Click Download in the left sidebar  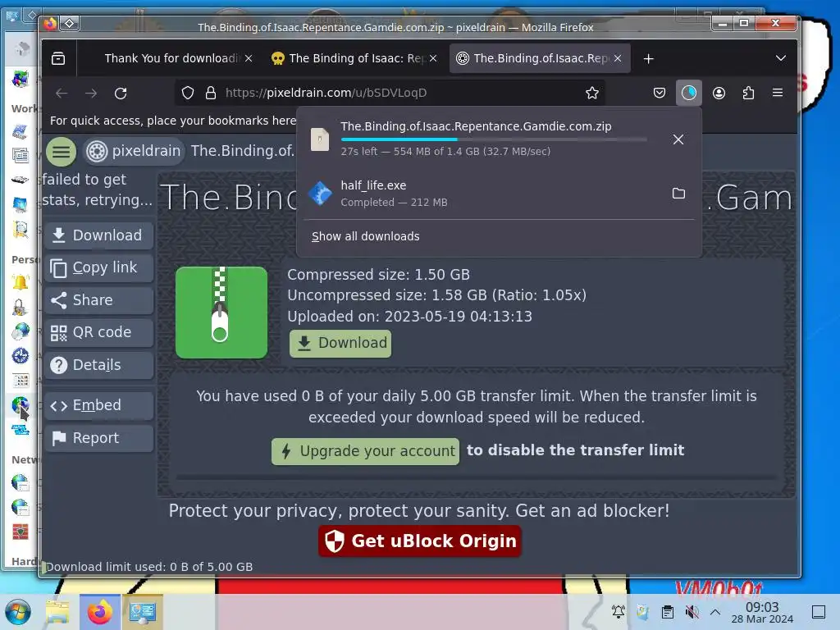(98, 235)
